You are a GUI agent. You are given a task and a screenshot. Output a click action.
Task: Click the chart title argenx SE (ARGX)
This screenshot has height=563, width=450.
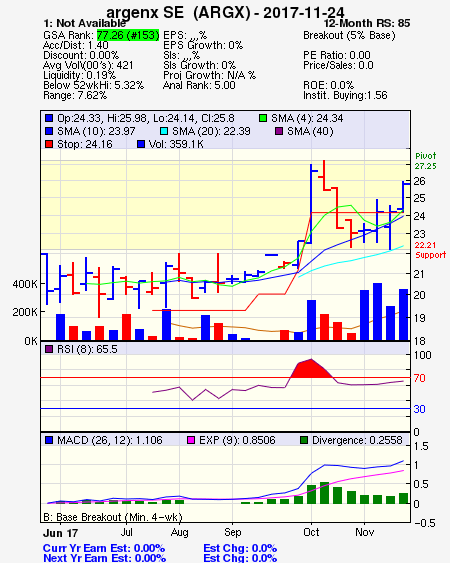coord(178,13)
